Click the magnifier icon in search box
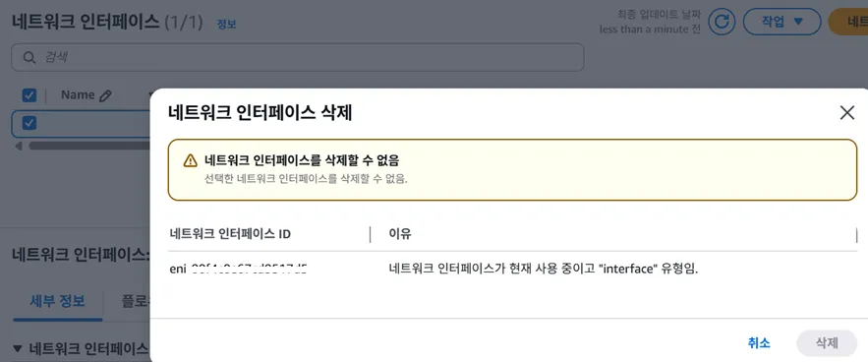 coord(29,57)
